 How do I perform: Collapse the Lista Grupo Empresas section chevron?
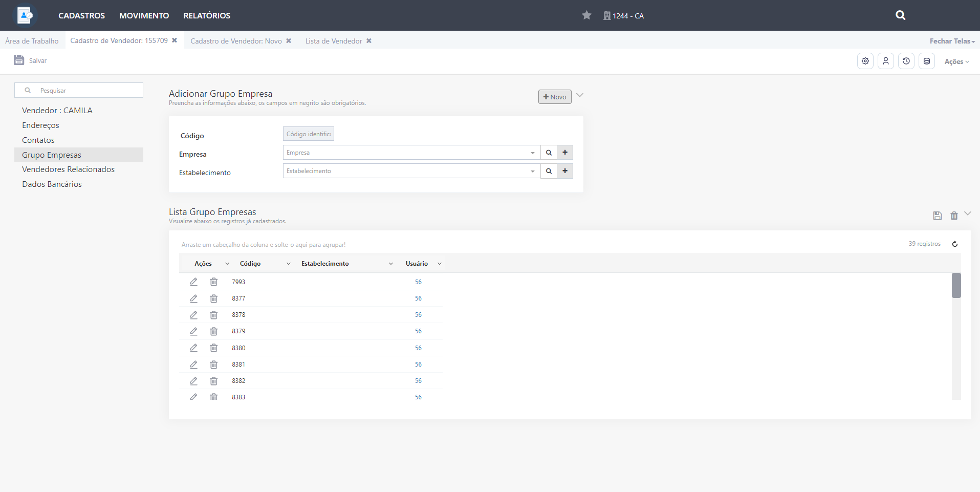click(x=968, y=213)
